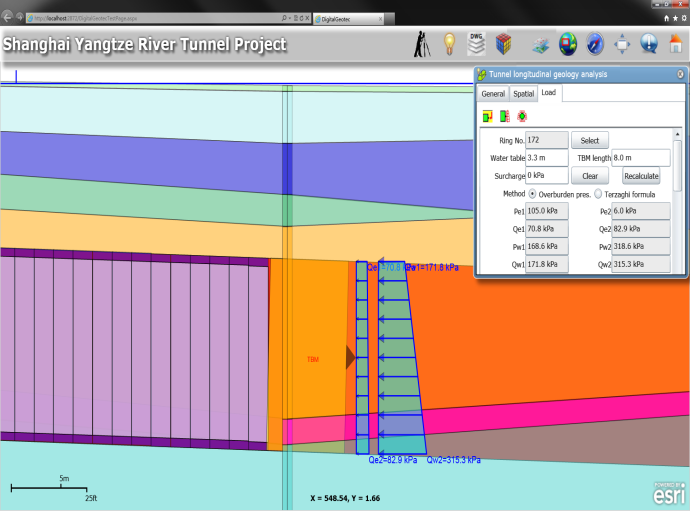Viewport: 690px width, 511px height.
Task: Click the Qw2=315.3 kPa diagram label
Action: click(453, 460)
